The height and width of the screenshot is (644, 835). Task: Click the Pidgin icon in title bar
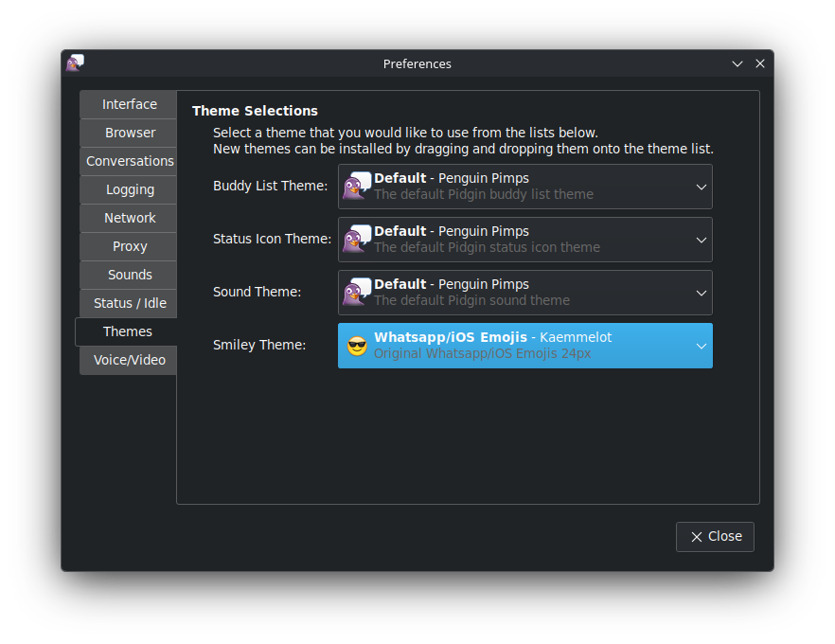(x=75, y=63)
